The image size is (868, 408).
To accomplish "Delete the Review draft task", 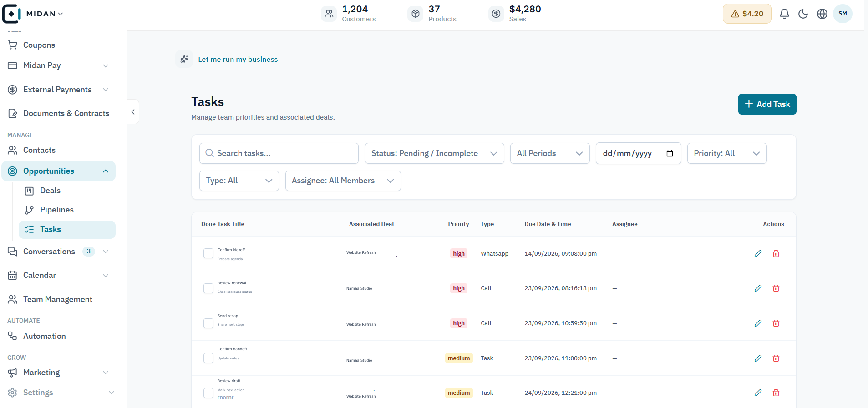I will [776, 393].
